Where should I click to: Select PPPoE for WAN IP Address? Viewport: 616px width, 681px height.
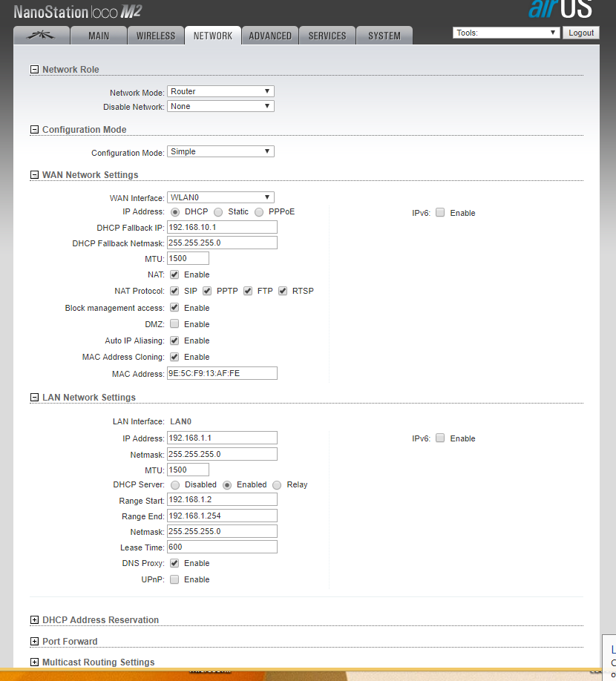pos(259,212)
